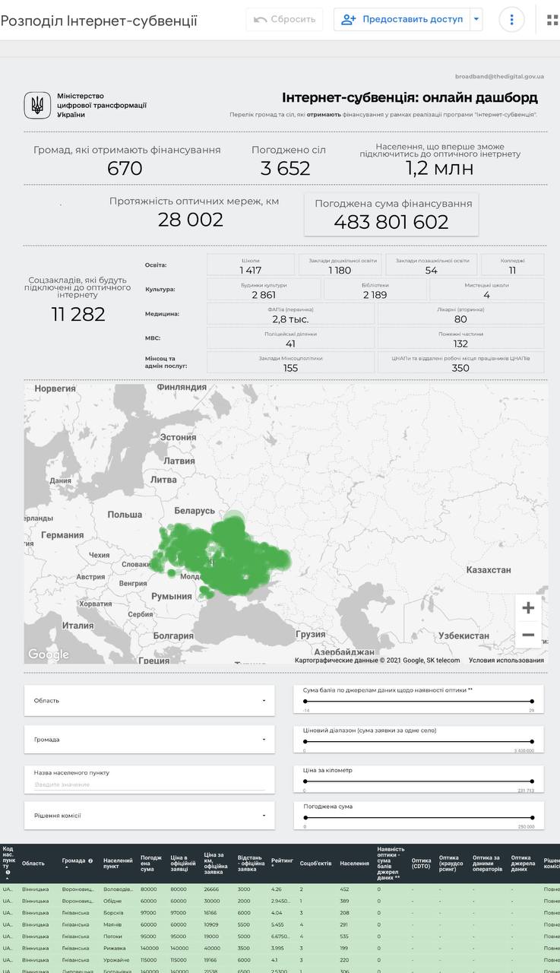Click the info icon in Код нас. пункту header
This screenshot has width=560, height=973.
pyautogui.click(x=8, y=873)
